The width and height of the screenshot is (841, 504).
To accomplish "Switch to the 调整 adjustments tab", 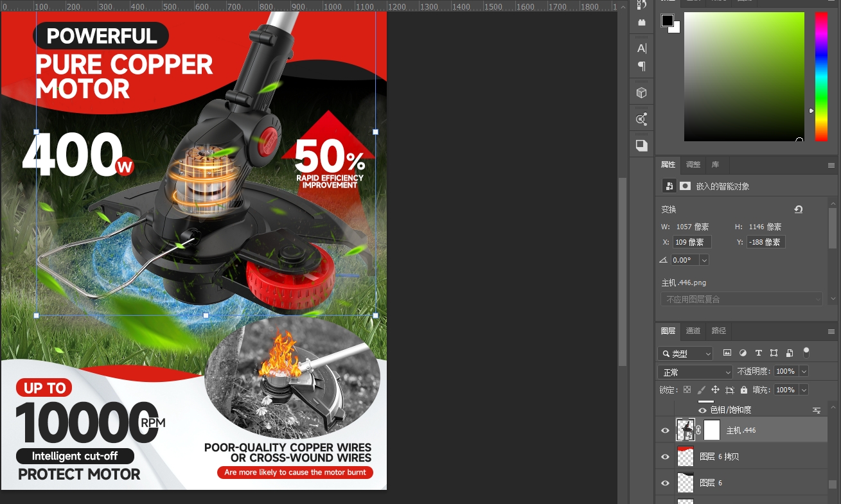I will click(x=693, y=165).
